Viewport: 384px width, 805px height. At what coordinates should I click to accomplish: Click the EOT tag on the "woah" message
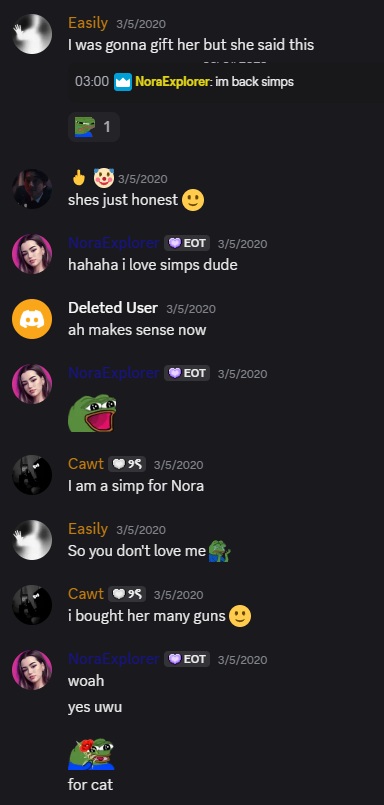point(187,659)
